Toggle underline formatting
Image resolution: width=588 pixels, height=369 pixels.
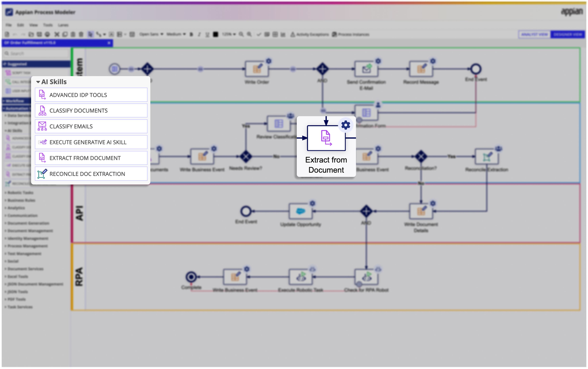[207, 35]
